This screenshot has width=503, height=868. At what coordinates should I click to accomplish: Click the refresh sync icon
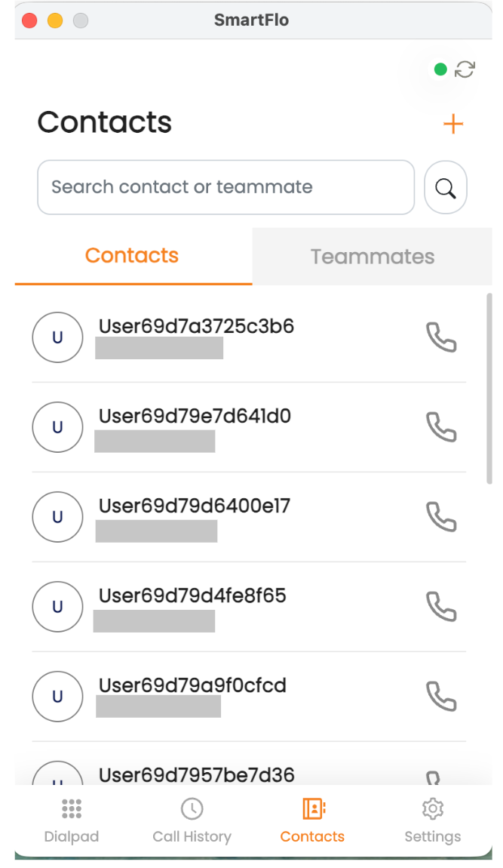[465, 69]
